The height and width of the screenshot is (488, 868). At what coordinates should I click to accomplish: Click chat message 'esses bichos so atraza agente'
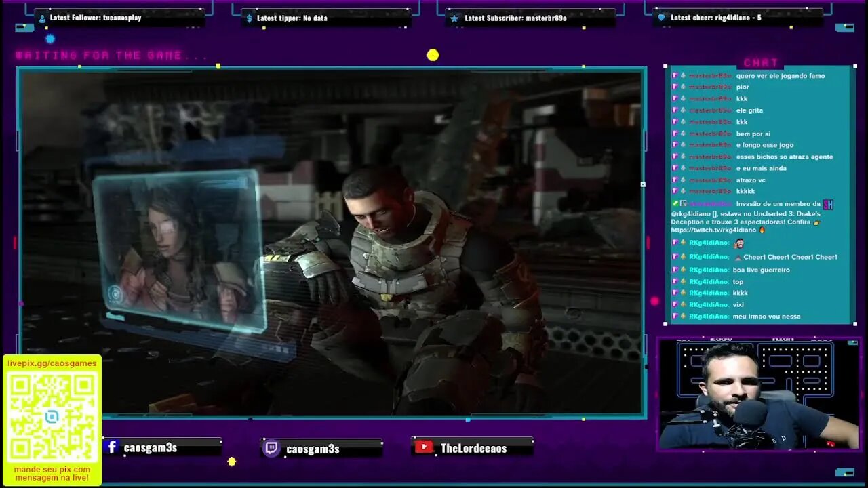pos(785,157)
